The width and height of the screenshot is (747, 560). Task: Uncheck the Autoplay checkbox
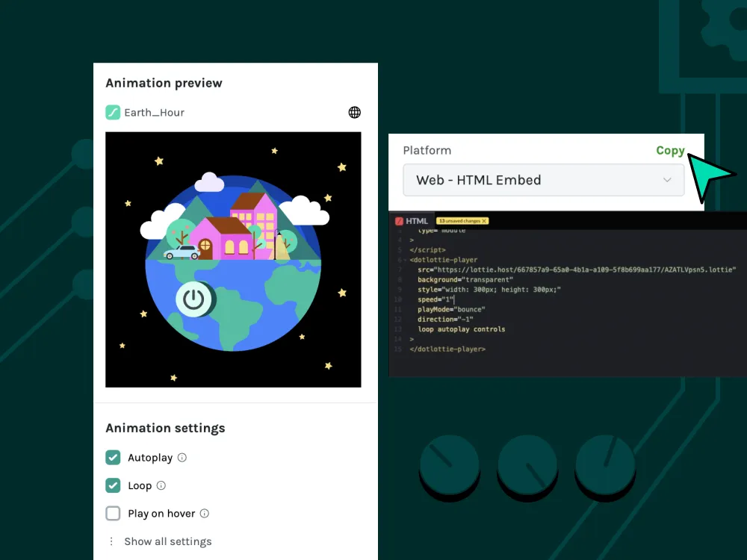coord(113,458)
